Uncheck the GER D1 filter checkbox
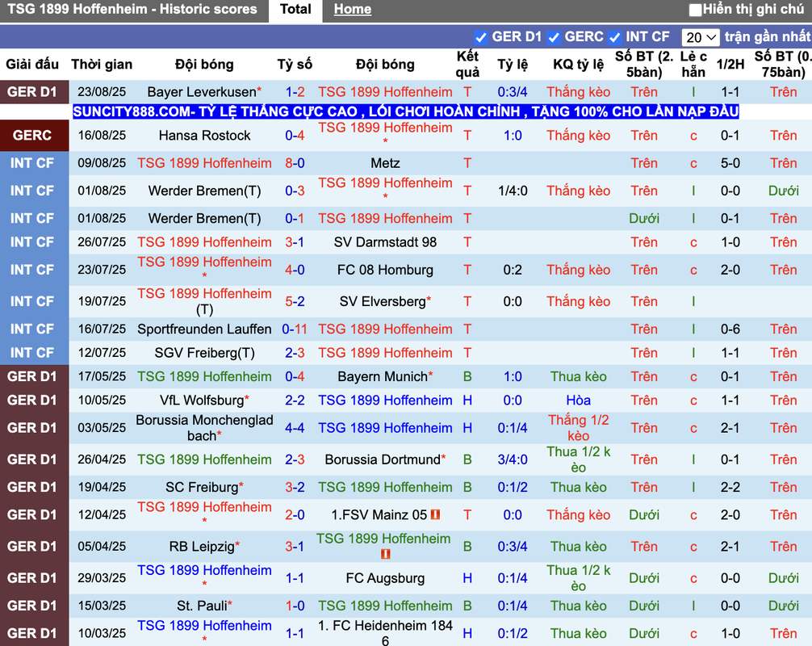Screen dimensions: 812x646 [480, 37]
